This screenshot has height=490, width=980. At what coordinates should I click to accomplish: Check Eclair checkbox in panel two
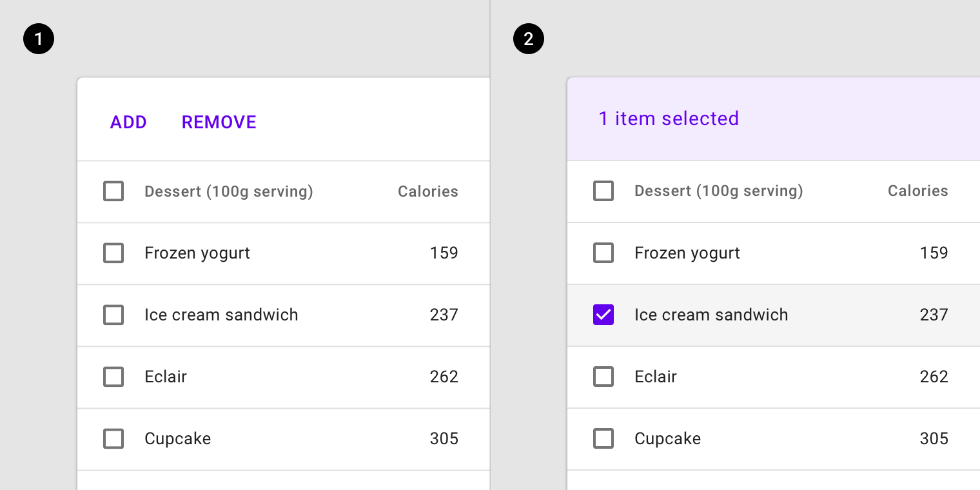(603, 377)
